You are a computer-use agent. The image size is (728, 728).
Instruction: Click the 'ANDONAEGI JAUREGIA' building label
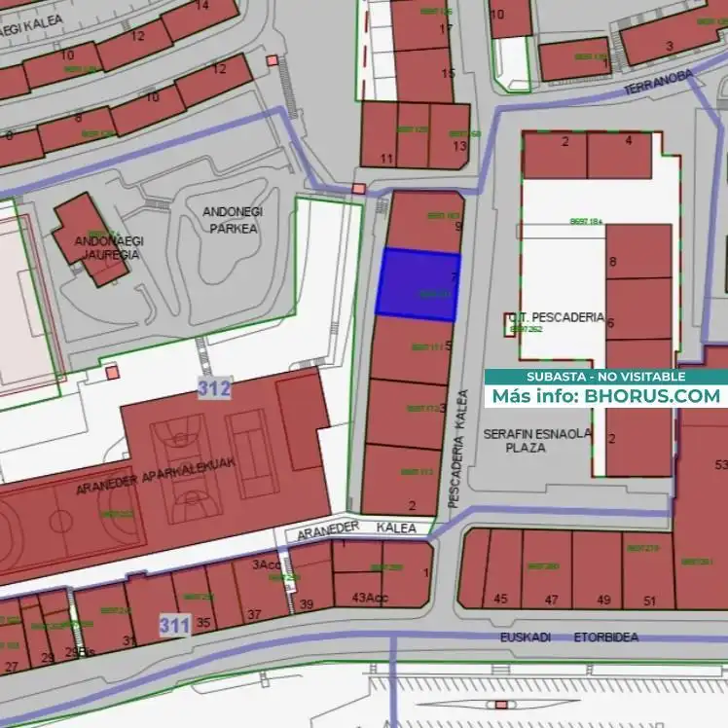(109, 247)
